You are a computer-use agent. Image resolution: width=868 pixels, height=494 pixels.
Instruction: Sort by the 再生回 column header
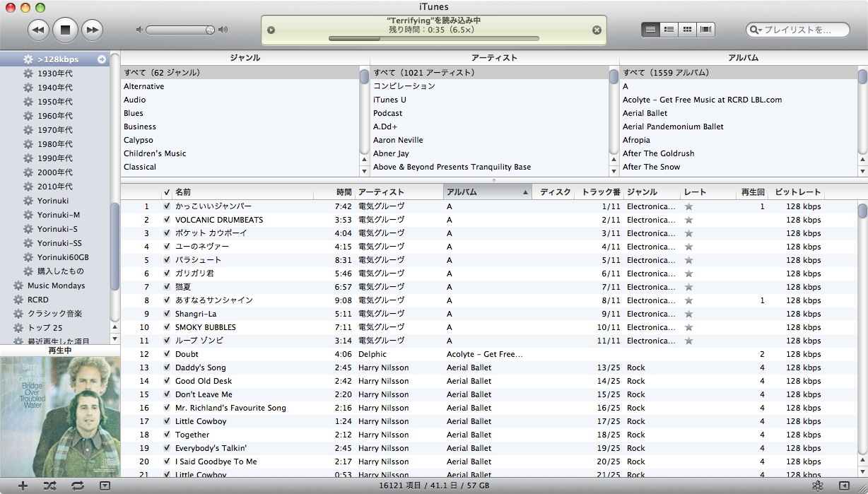coord(752,192)
